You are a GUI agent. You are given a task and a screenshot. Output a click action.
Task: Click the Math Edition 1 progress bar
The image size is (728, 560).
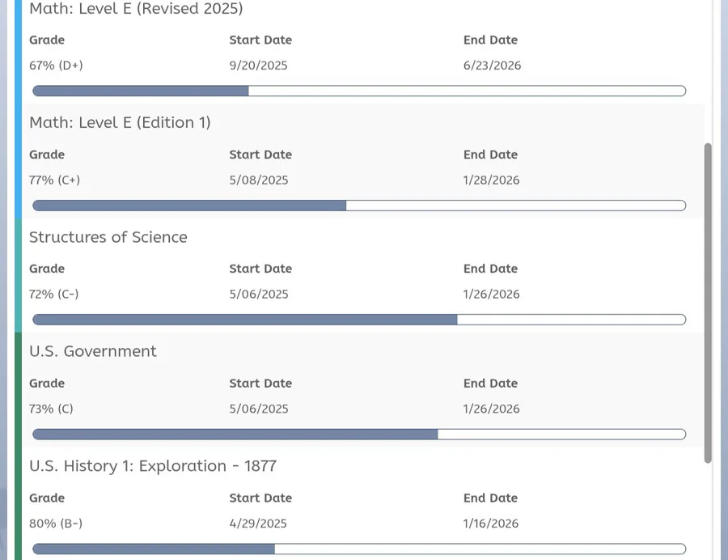click(359, 206)
